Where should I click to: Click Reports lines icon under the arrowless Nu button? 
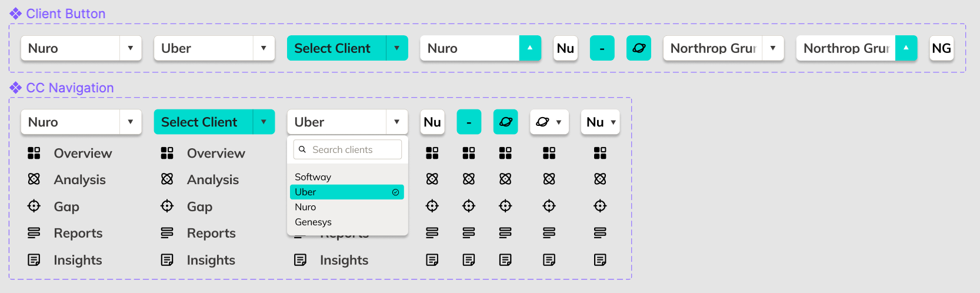[x=432, y=233]
